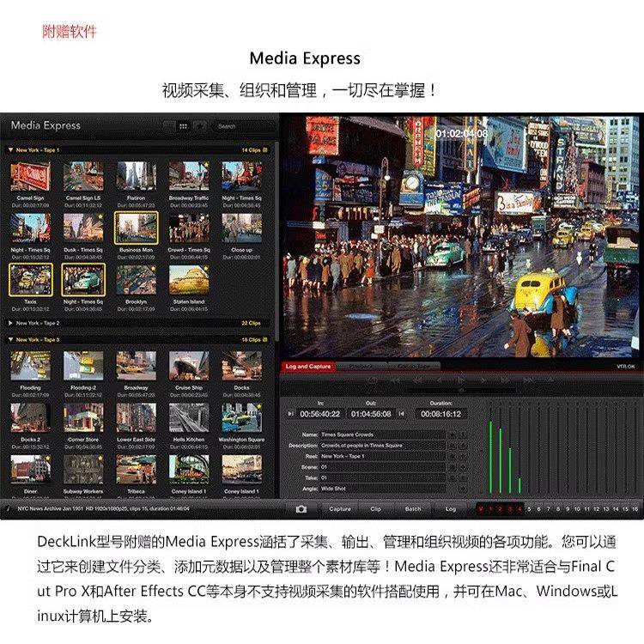Toggle audio channel 3 button
The height and width of the screenshot is (644, 644).
510,509
